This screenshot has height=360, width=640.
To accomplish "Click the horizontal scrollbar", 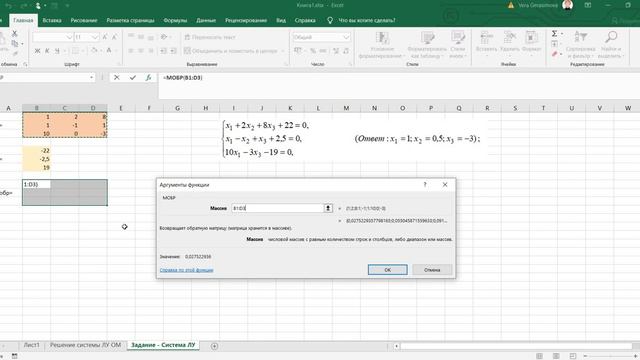I will (516, 346).
